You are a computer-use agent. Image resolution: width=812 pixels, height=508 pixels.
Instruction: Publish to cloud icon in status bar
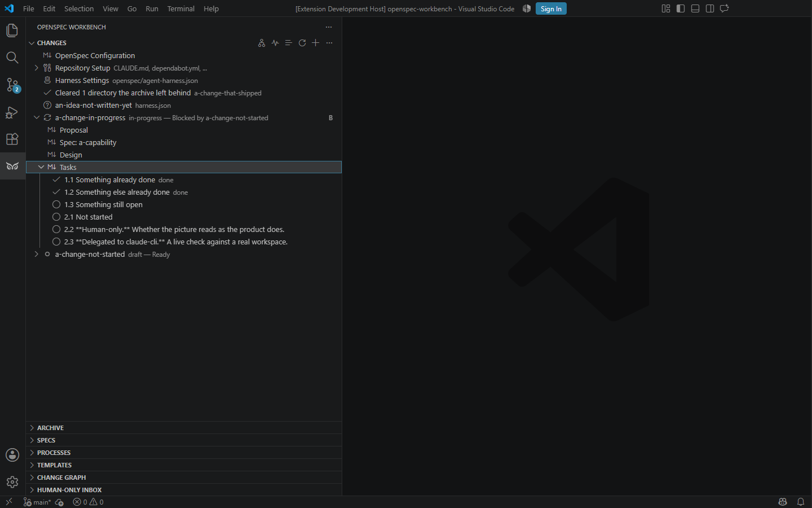[60, 502]
